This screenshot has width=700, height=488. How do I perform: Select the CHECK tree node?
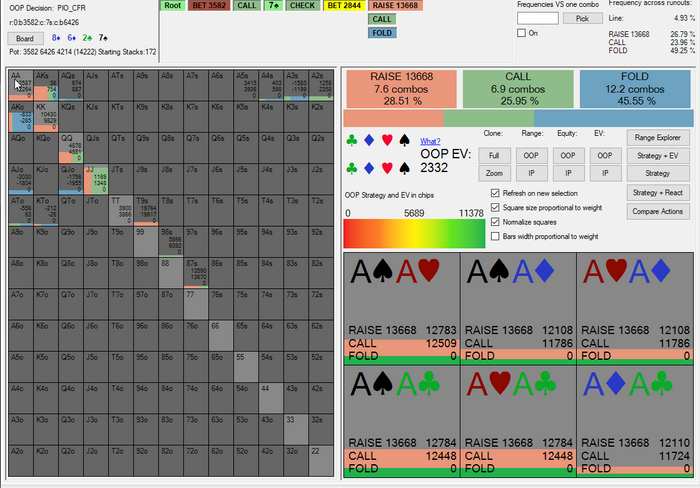pyautogui.click(x=302, y=5)
